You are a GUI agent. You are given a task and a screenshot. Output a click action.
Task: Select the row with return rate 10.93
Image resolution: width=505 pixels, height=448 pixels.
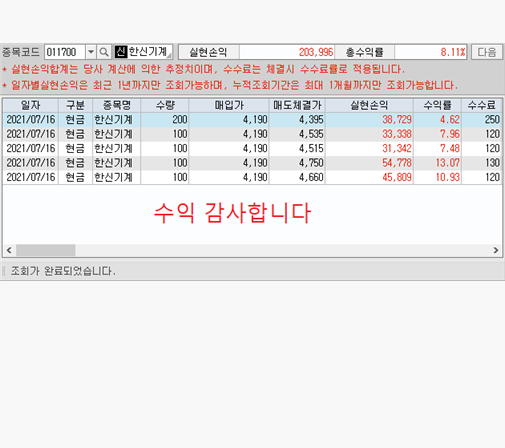252,177
